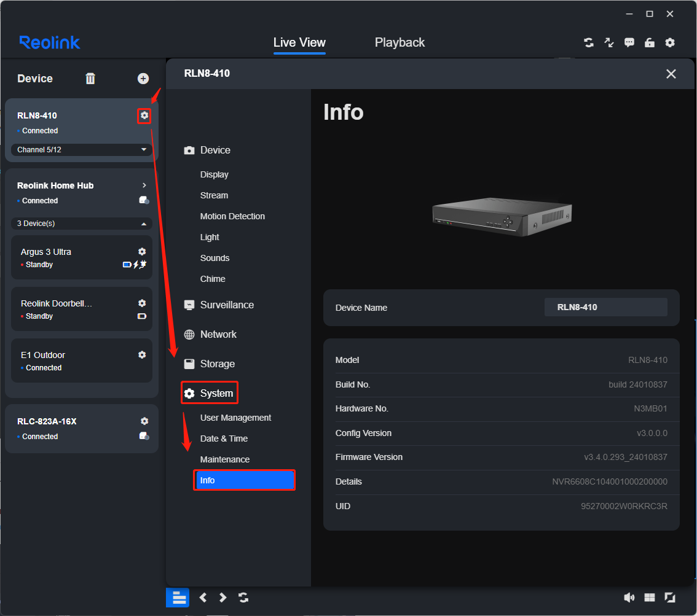Open Argus 3 Ultra settings gear
697x616 pixels.
142,251
